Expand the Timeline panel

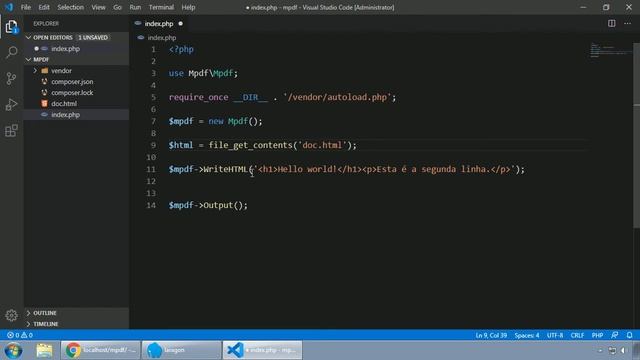pyautogui.click(x=77, y=324)
